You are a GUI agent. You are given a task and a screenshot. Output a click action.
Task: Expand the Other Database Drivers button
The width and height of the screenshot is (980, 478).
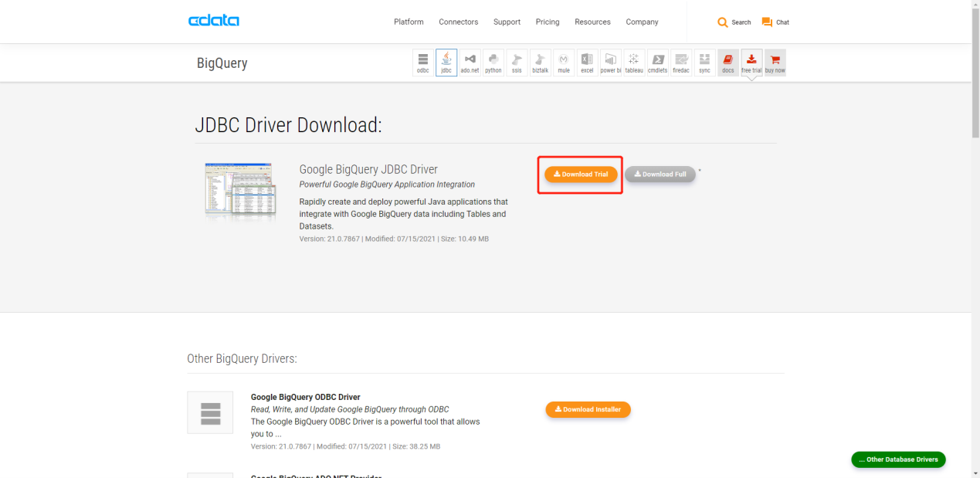tap(897, 459)
